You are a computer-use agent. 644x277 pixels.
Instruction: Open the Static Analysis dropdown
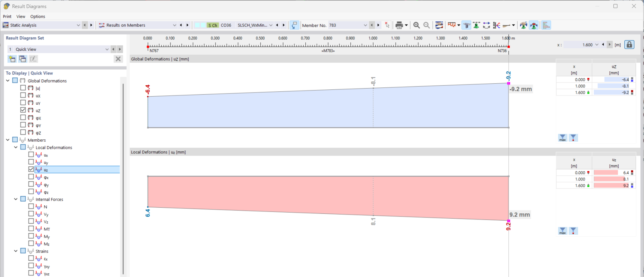(x=78, y=25)
